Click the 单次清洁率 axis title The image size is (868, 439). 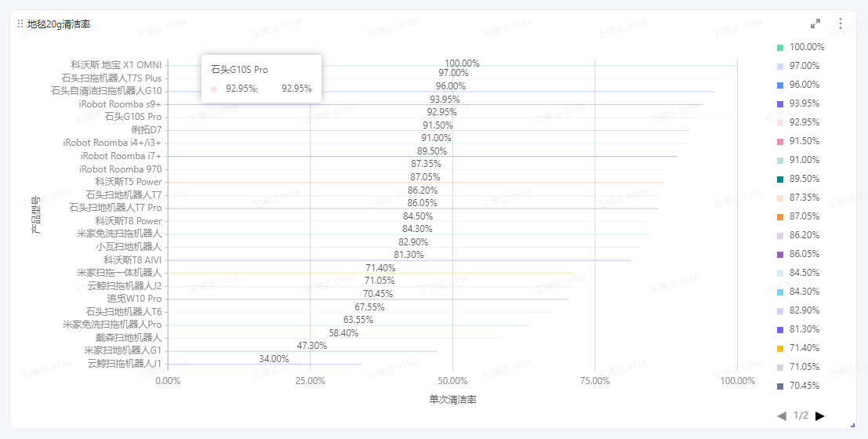pos(452,399)
